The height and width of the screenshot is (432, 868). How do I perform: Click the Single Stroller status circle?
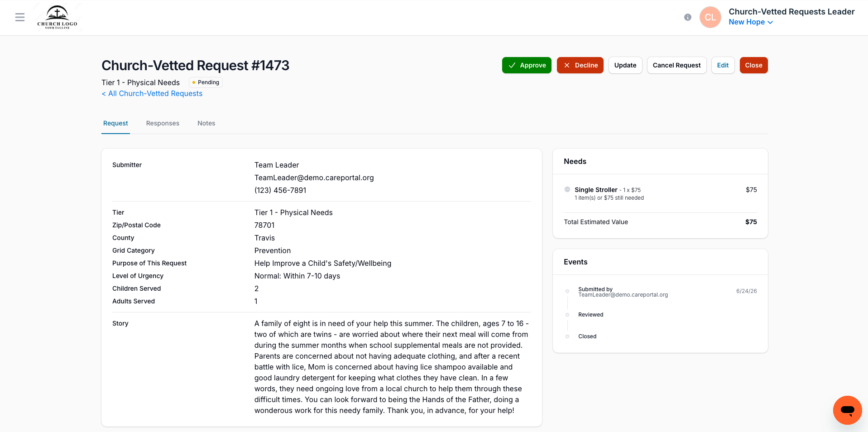coord(567,189)
